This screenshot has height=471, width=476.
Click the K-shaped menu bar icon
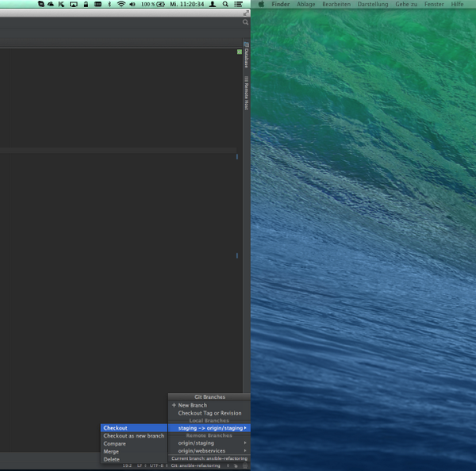61,4
